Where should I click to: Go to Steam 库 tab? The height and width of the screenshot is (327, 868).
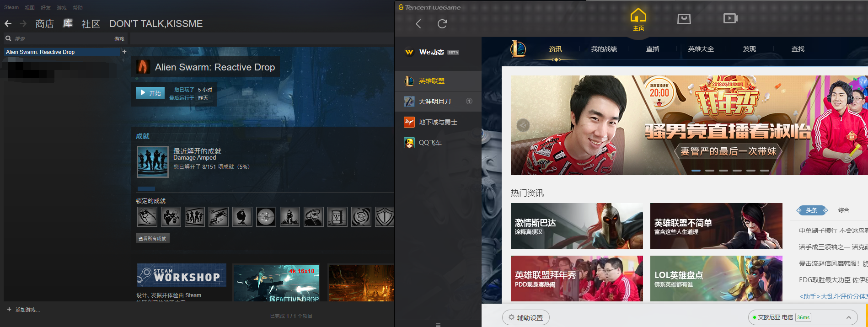pyautogui.click(x=68, y=23)
